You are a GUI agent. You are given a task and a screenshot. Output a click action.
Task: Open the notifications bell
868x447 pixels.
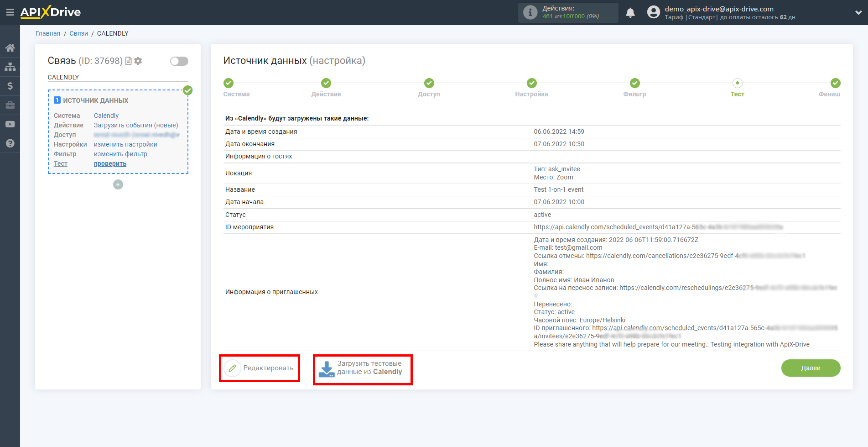(630, 13)
